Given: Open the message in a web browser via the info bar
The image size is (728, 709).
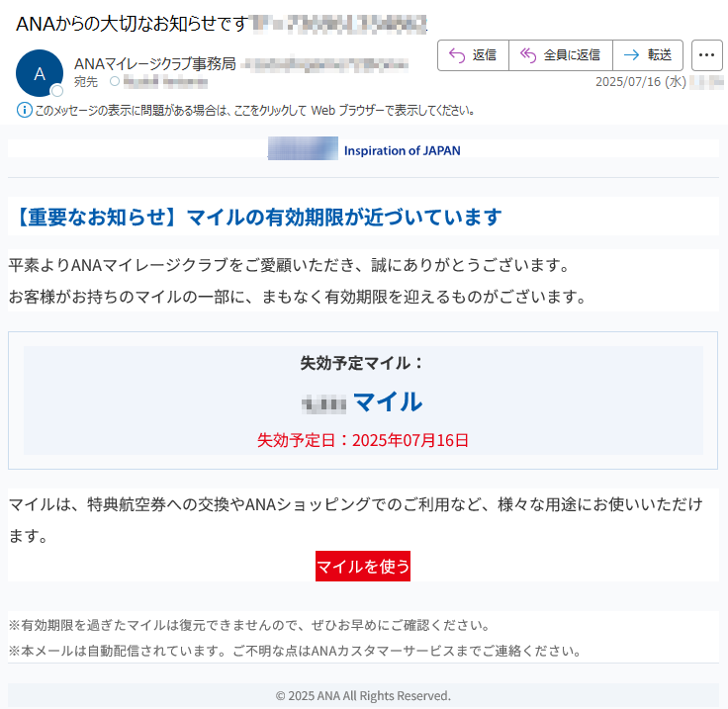Looking at the screenshot, I should [x=254, y=111].
